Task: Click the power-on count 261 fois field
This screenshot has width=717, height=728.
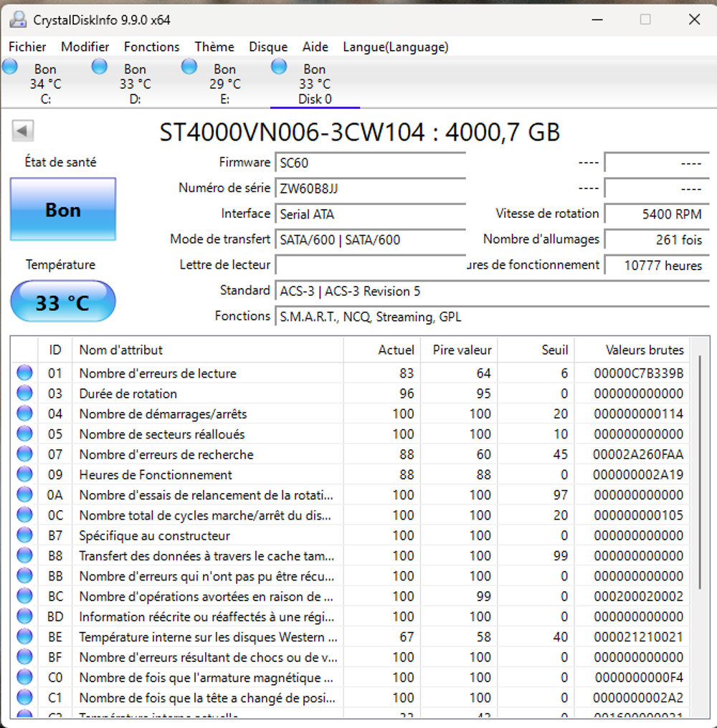Action: [657, 239]
